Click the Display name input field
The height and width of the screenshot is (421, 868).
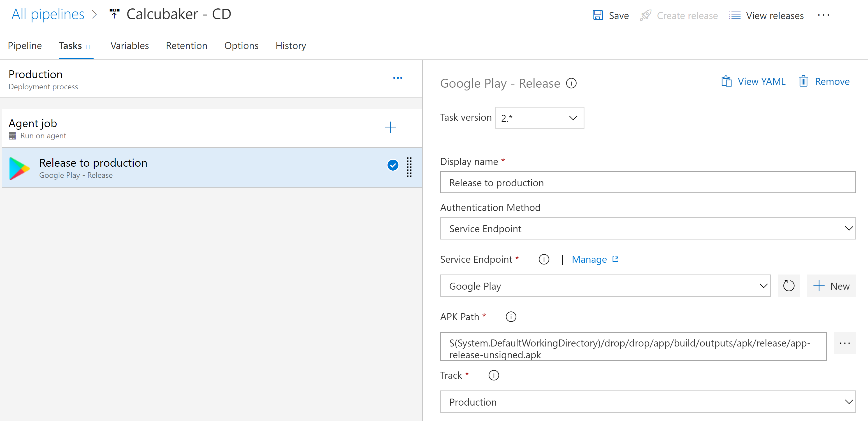point(647,182)
